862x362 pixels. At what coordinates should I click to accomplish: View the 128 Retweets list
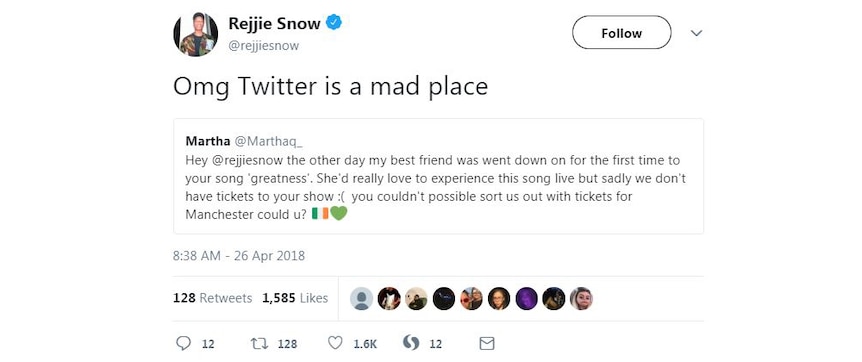pyautogui.click(x=212, y=298)
